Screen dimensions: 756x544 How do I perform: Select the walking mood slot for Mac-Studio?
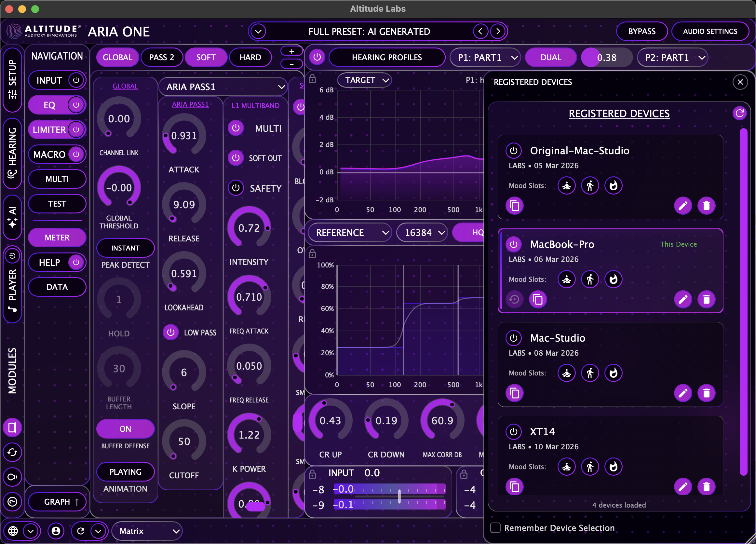point(590,373)
